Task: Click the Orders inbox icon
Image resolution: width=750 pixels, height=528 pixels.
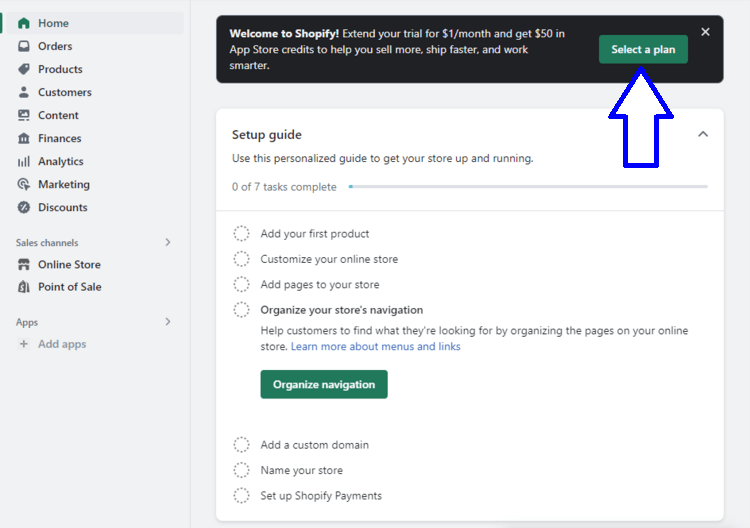Action: click(x=23, y=46)
